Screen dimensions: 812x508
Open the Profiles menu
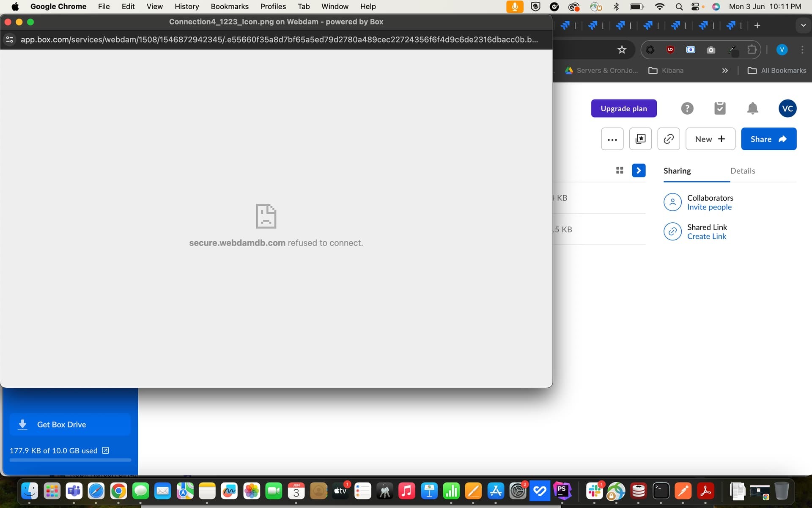pyautogui.click(x=273, y=6)
